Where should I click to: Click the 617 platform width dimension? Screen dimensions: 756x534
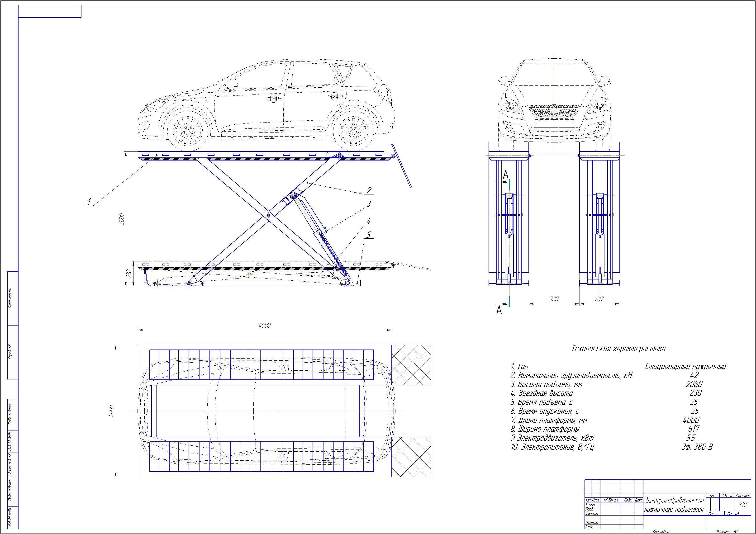(599, 299)
